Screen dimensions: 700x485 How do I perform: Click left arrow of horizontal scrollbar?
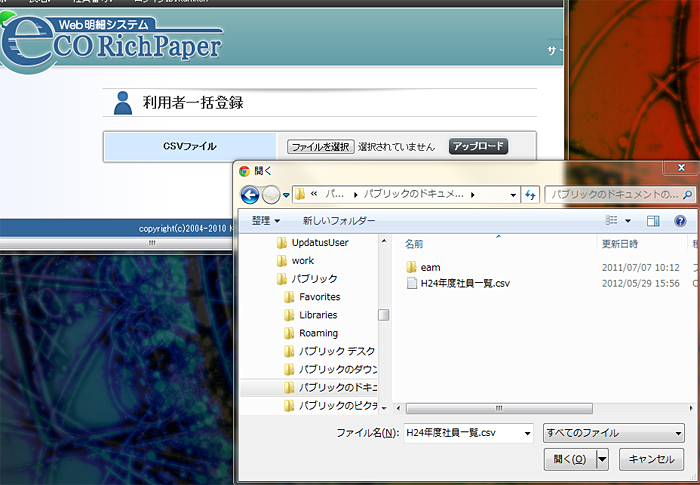click(398, 408)
